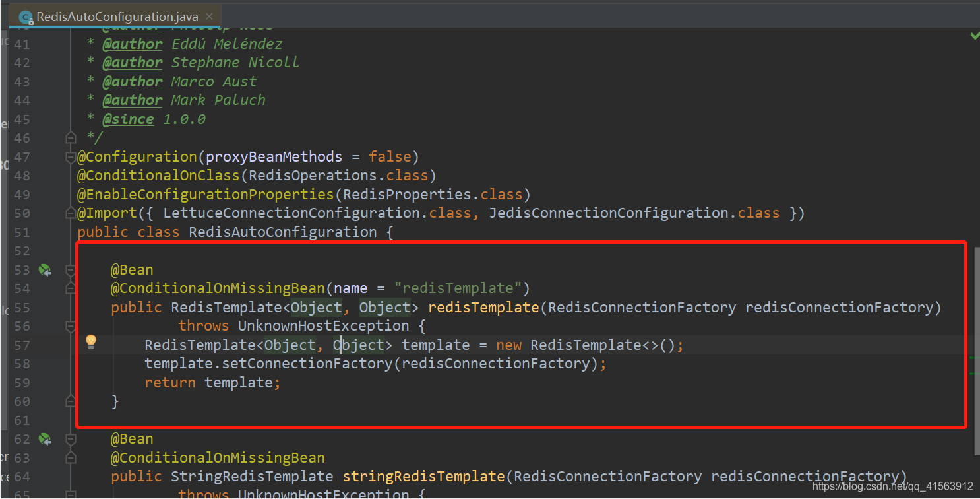This screenshot has height=499, width=980.
Task: Click RedisOperations.class on line 48
Action: point(338,176)
